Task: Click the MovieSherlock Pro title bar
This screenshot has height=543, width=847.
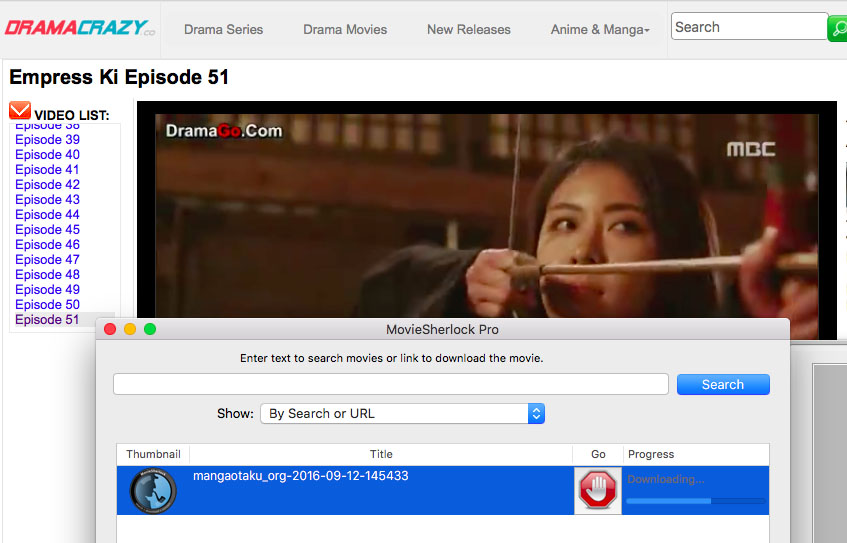Action: click(x=442, y=329)
